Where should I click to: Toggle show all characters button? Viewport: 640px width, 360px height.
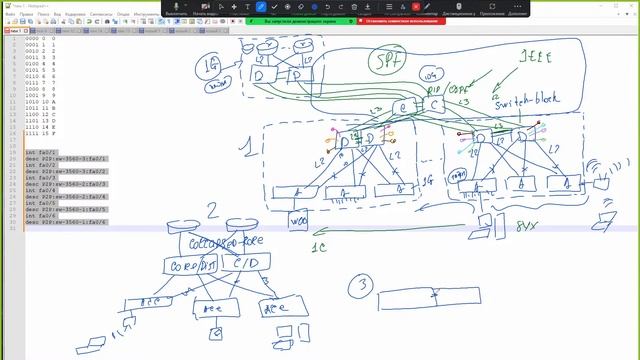click(x=169, y=21)
